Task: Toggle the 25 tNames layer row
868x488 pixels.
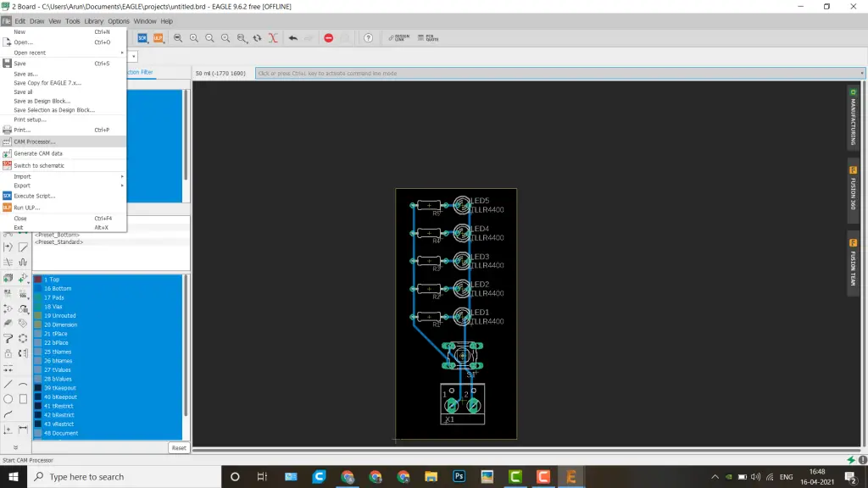Action: [108, 352]
